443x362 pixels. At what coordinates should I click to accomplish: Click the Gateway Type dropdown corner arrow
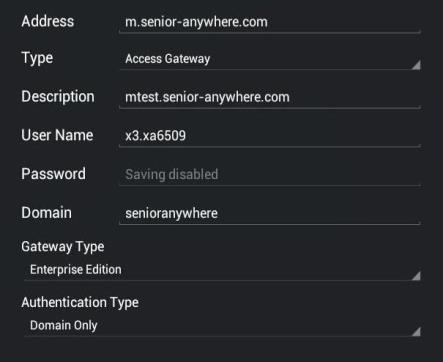(416, 276)
